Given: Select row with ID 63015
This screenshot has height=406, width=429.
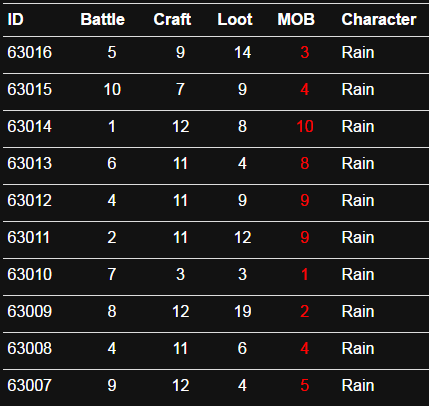Looking at the screenshot, I should point(30,89).
